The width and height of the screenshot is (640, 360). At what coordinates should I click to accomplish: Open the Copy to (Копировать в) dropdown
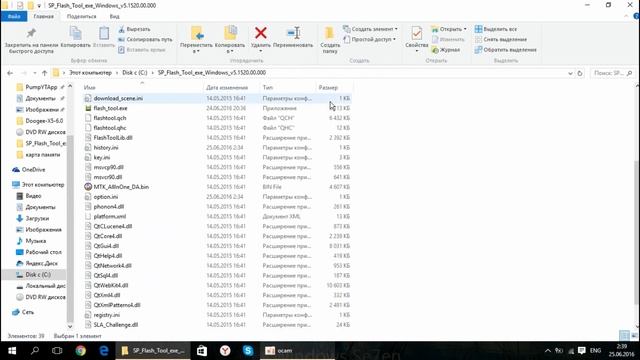230,51
